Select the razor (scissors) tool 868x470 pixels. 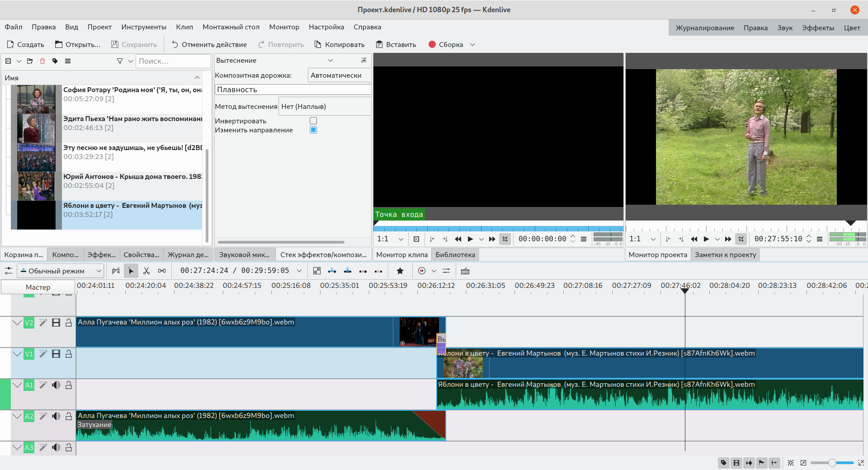pos(146,271)
